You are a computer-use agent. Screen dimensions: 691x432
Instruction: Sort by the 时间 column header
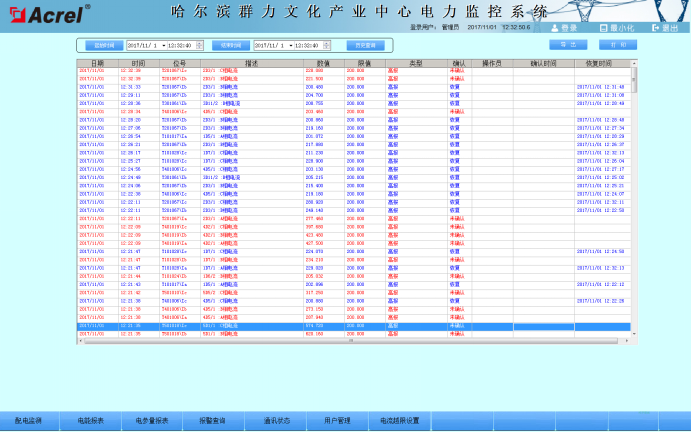click(139, 63)
